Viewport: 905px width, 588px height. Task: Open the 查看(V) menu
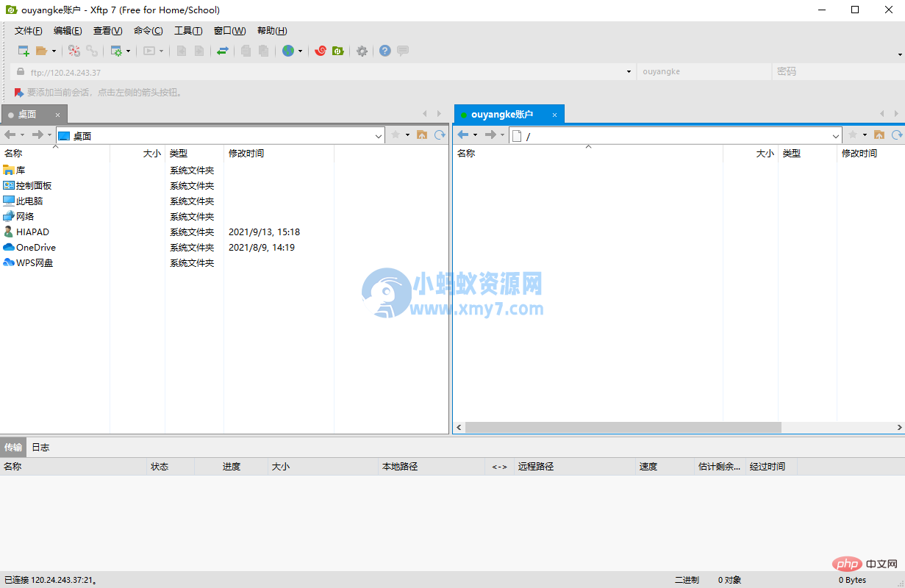point(108,31)
